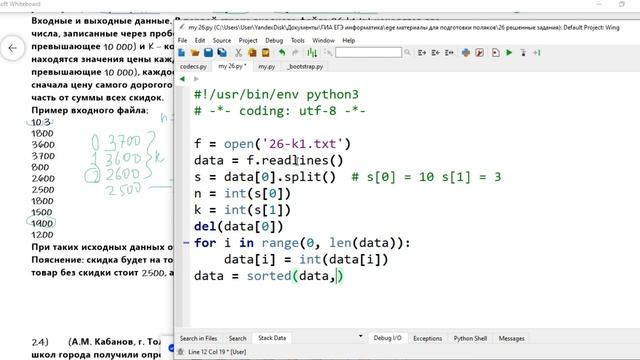Collapse the for loop fold marker
Image resolution: width=640 pixels, height=360 pixels.
pyautogui.click(x=186, y=243)
